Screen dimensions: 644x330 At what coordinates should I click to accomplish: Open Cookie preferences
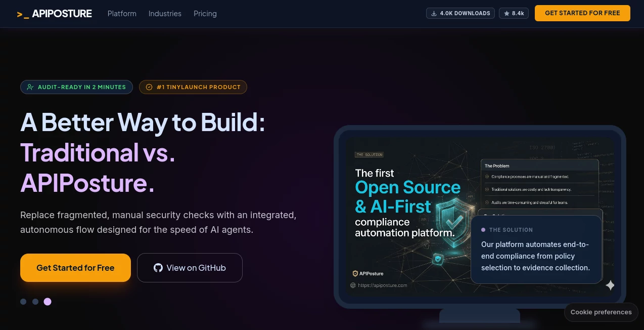[x=601, y=312]
